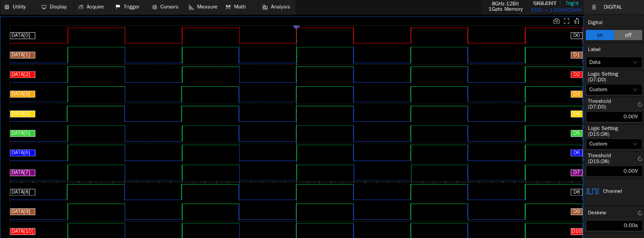Viewport: 644px width, 238px height.
Task: Reset the D15:D8 threshold with the circular arrow
Action: point(640,159)
